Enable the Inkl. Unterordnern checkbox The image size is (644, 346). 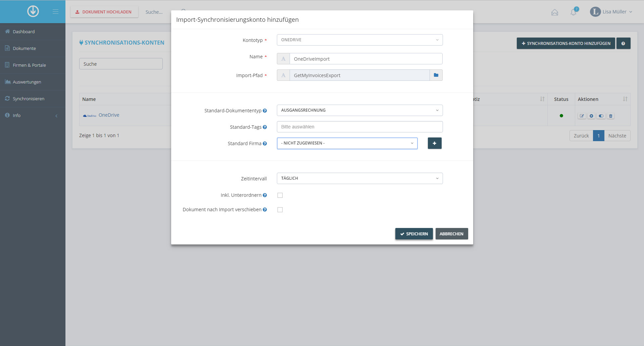click(280, 195)
